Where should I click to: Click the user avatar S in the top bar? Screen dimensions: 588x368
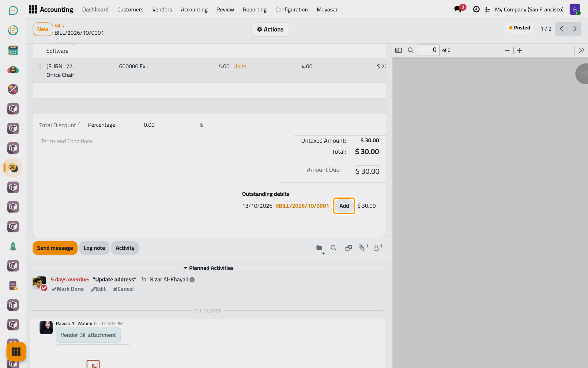575,10
